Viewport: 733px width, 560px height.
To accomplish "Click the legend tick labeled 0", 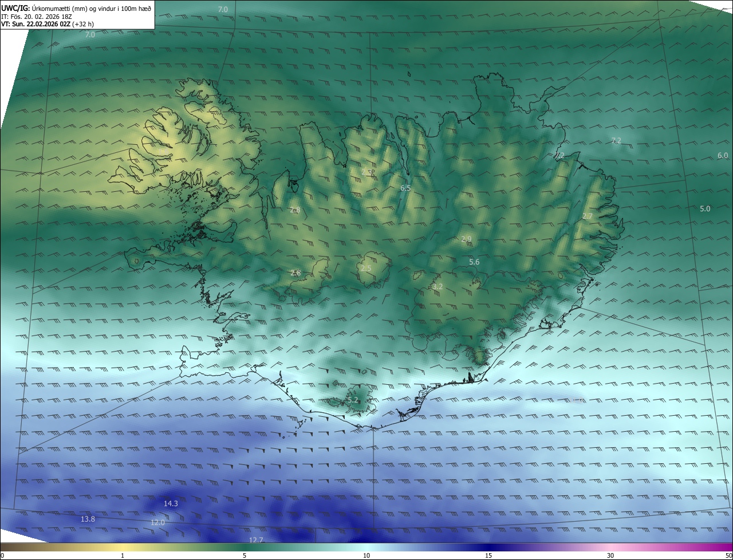I will click(x=2, y=555).
